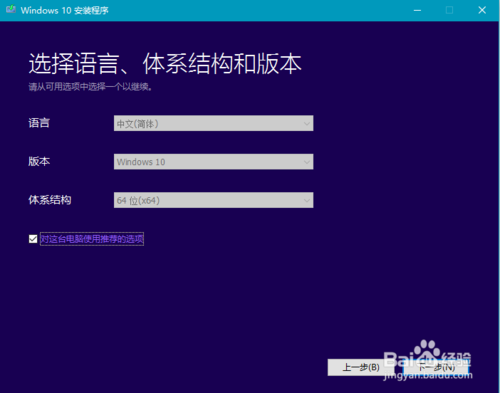This screenshot has height=393, width=500.
Task: Close the Windows 10 setup window
Action: (x=482, y=10)
